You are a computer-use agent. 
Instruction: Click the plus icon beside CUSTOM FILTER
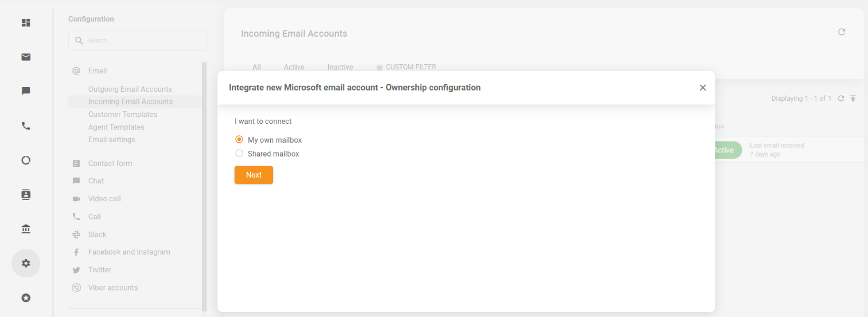(379, 68)
